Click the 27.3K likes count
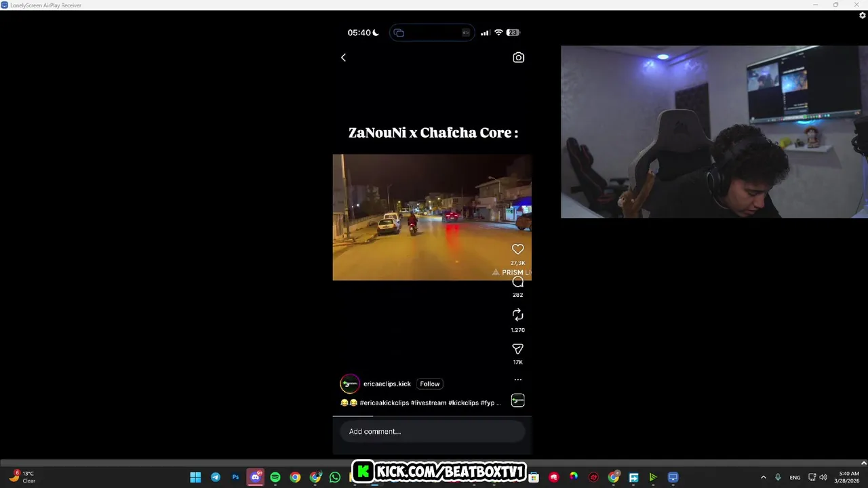868x488 pixels. [x=517, y=263]
